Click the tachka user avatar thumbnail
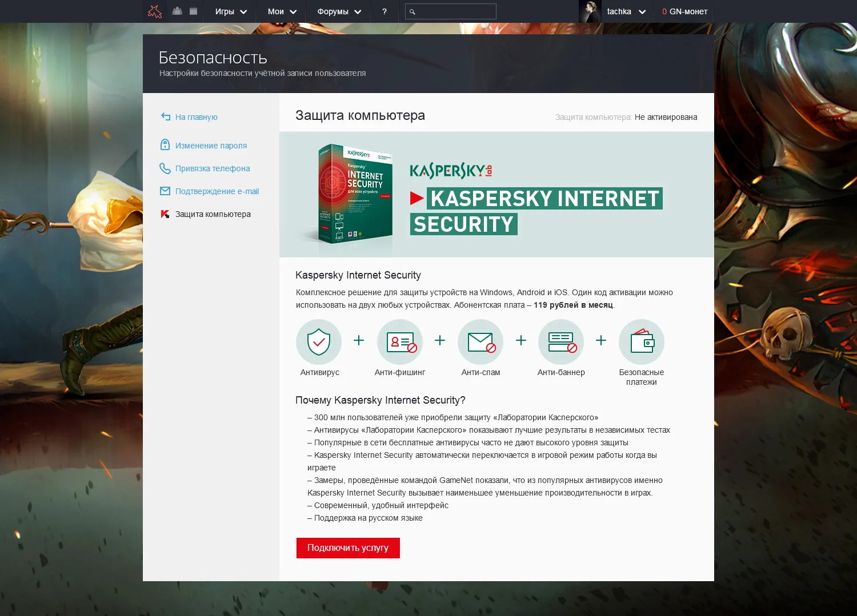Image resolution: width=857 pixels, height=616 pixels. pos(590,11)
